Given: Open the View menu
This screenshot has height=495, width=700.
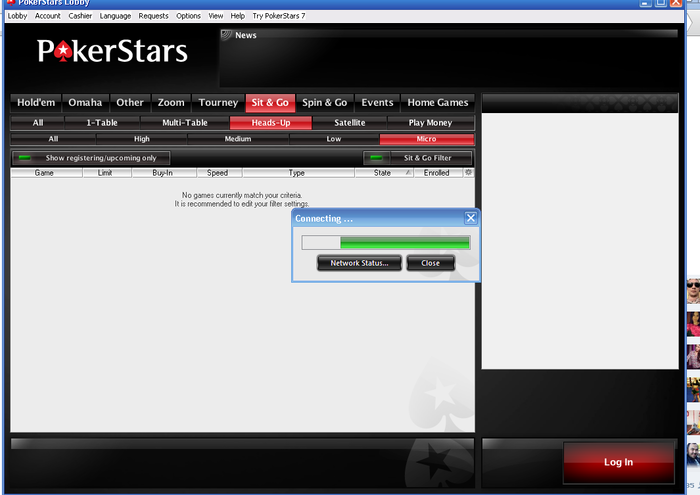Looking at the screenshot, I should [216, 16].
